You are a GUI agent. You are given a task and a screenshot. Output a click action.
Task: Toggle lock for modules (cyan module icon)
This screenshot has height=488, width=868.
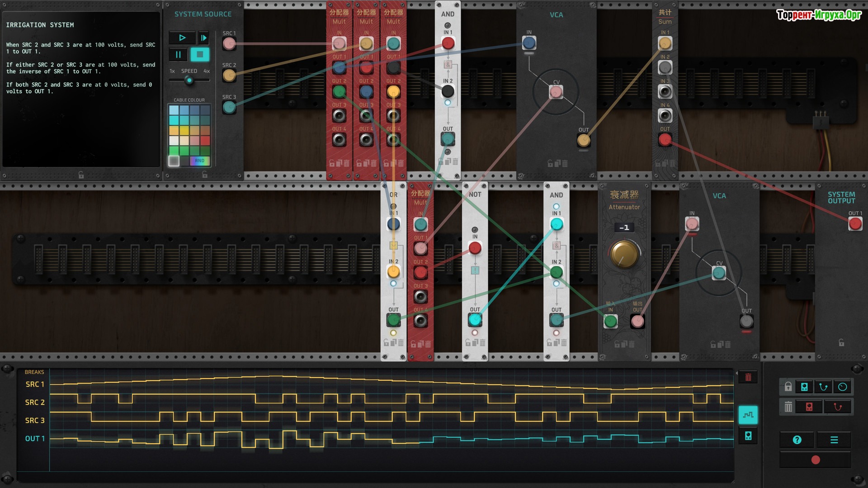[x=804, y=387]
